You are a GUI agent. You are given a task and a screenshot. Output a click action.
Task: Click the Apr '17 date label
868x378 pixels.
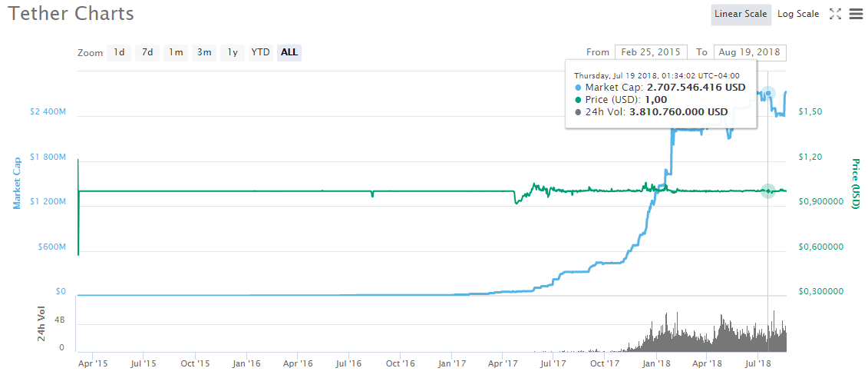(x=503, y=363)
